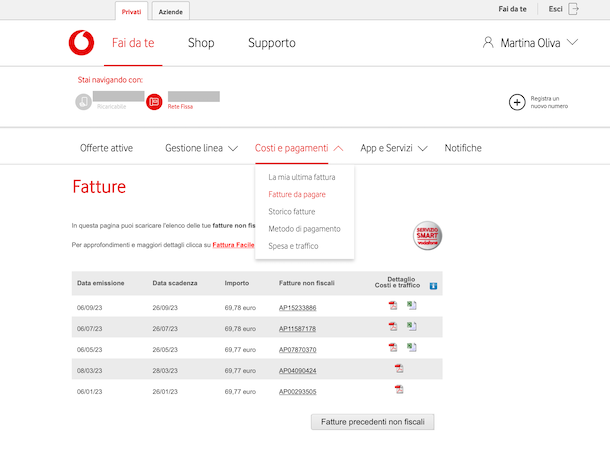Select the greyed Ricaricabile phone icon
Viewport: 610px width, 459px height.
point(83,102)
